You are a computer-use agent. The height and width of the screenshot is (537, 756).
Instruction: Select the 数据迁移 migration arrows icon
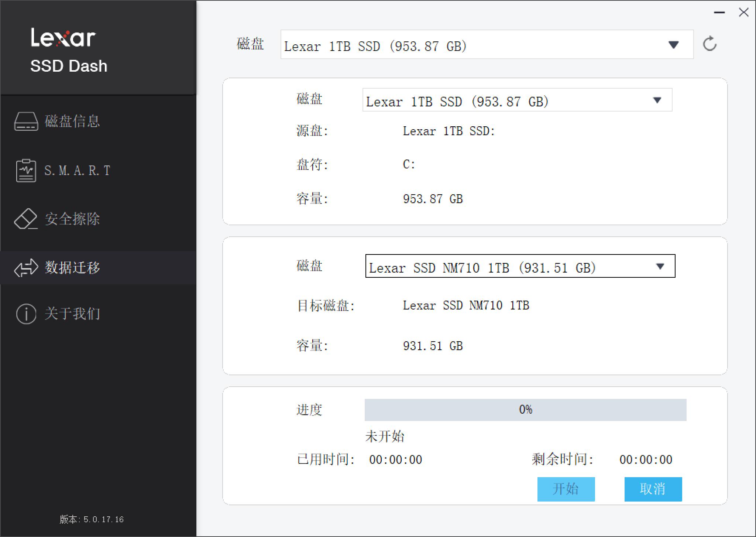click(26, 268)
